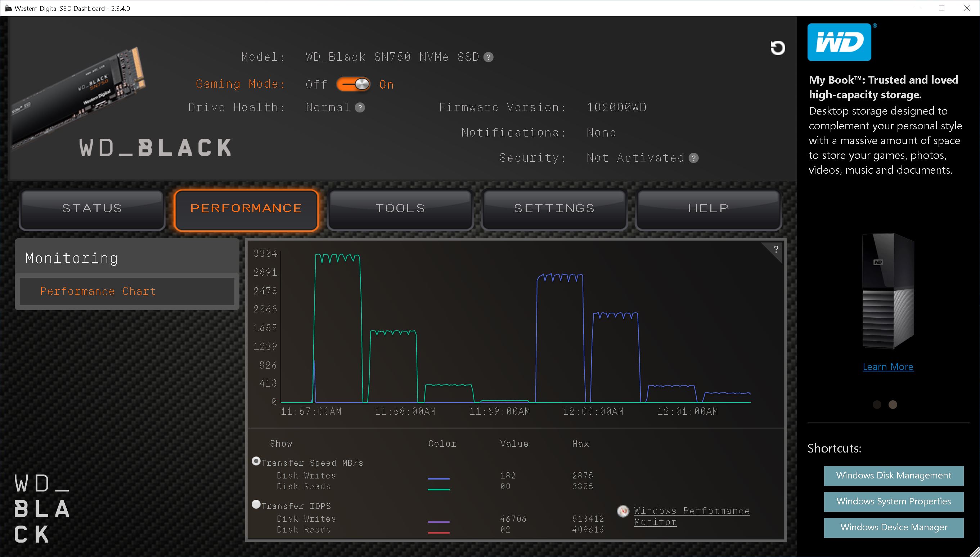
Task: Click the max read value 3305
Action: (x=583, y=487)
